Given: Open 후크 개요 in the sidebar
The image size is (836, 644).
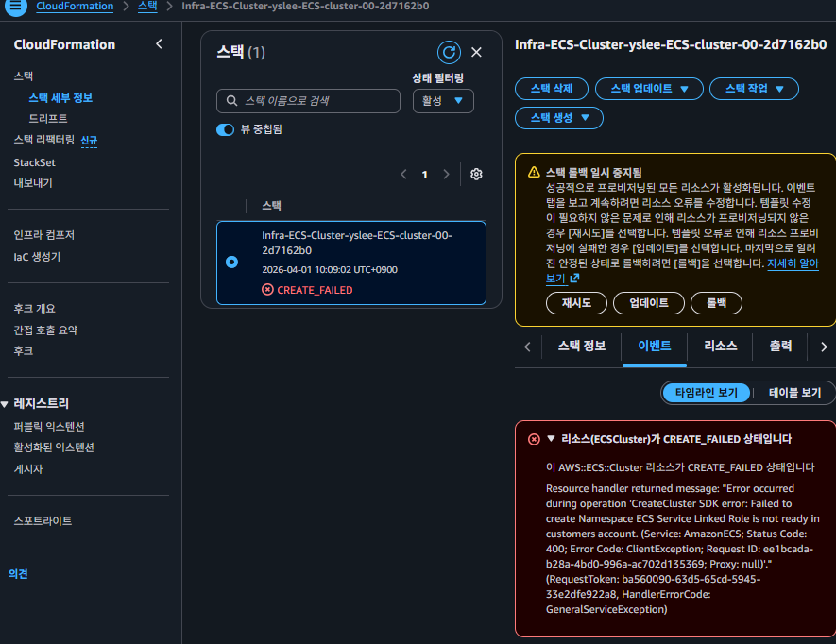Looking at the screenshot, I should coord(35,309).
